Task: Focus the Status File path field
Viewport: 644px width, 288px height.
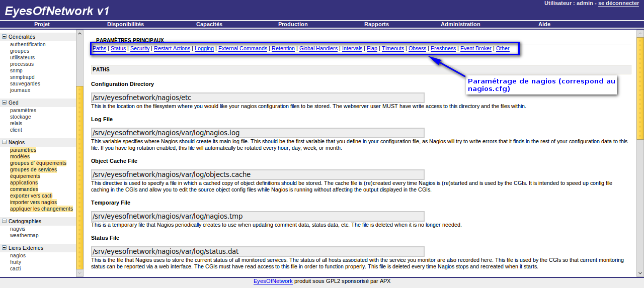Action: pos(258,251)
